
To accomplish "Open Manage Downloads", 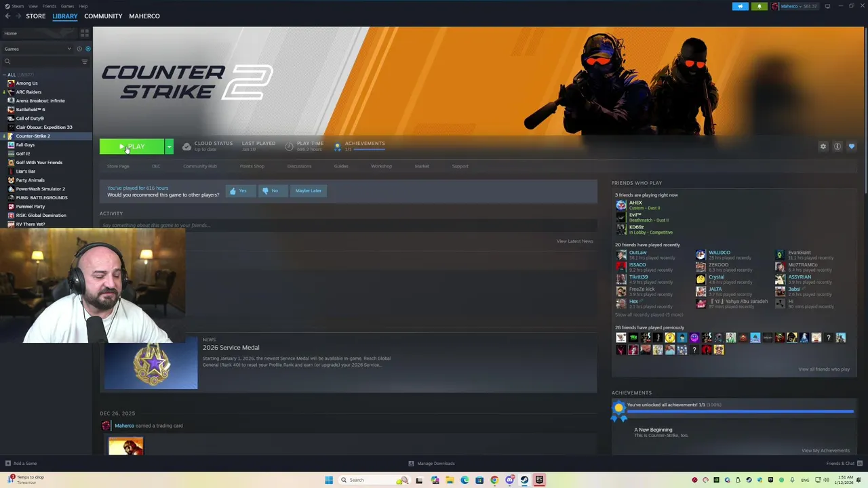I will [431, 464].
